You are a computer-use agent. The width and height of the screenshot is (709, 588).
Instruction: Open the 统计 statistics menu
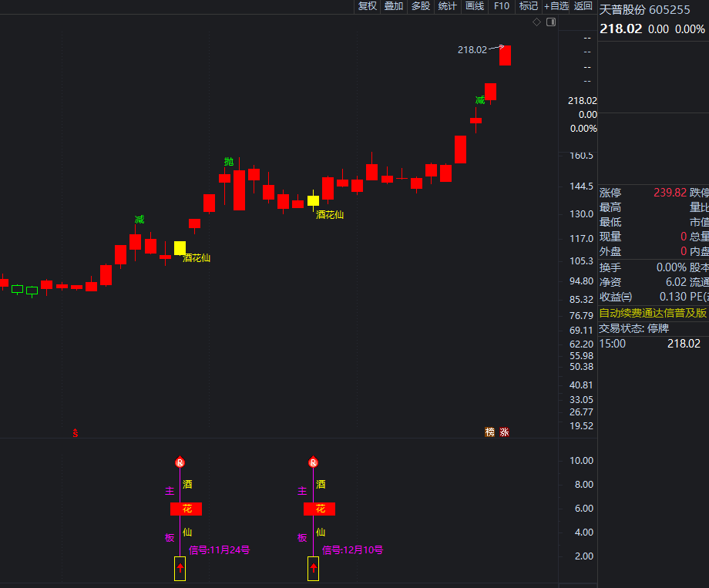point(447,6)
